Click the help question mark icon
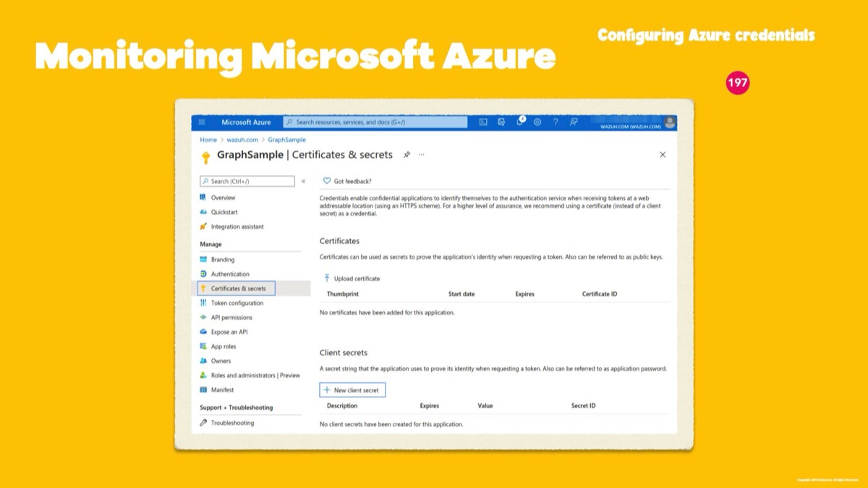 (x=556, y=122)
